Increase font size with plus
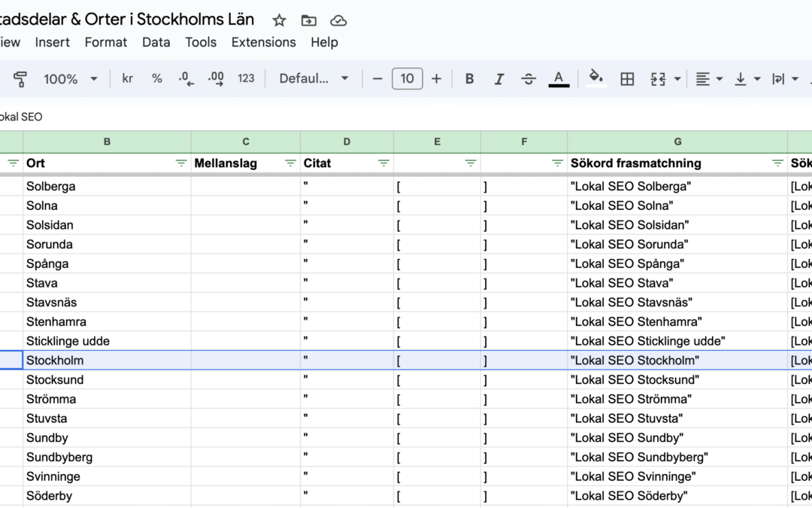 pos(437,79)
